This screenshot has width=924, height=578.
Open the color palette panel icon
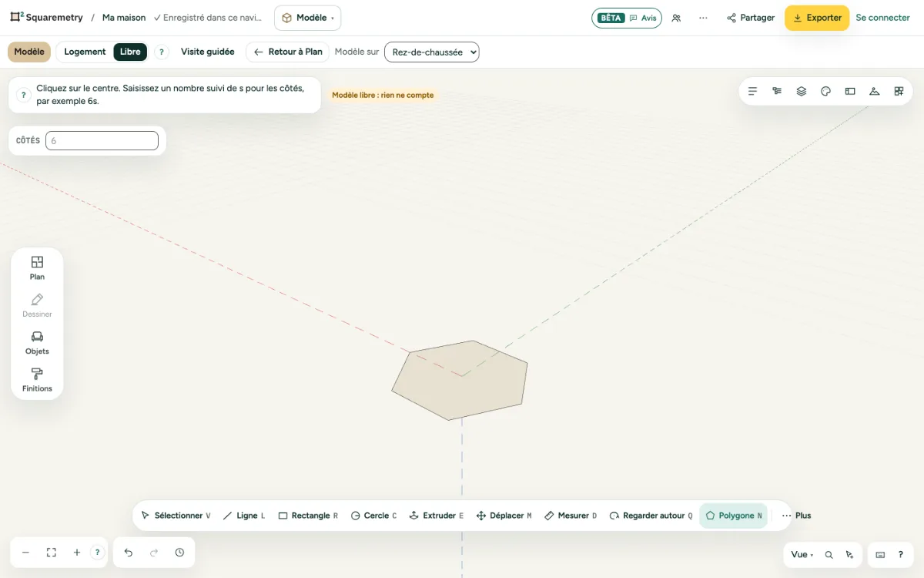[x=825, y=91]
